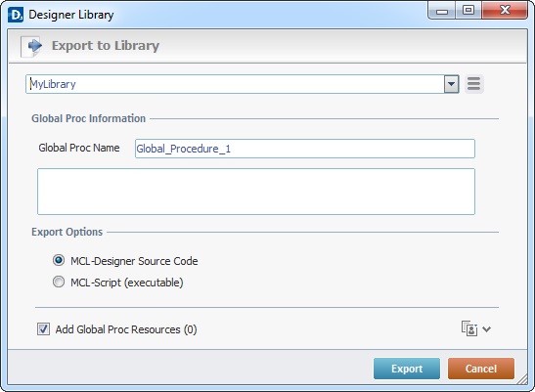
Task: Click the resources list icon
Action: click(x=469, y=328)
